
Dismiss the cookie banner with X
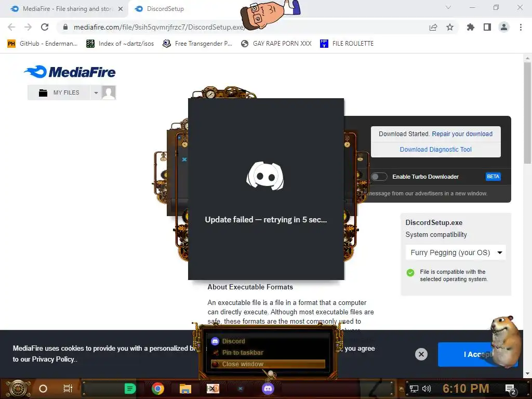(x=421, y=354)
